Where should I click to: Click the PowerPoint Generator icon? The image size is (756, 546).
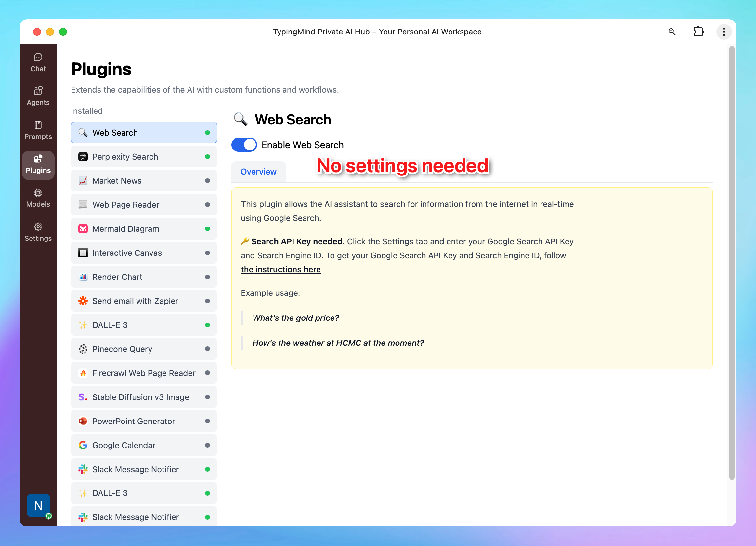[83, 421]
